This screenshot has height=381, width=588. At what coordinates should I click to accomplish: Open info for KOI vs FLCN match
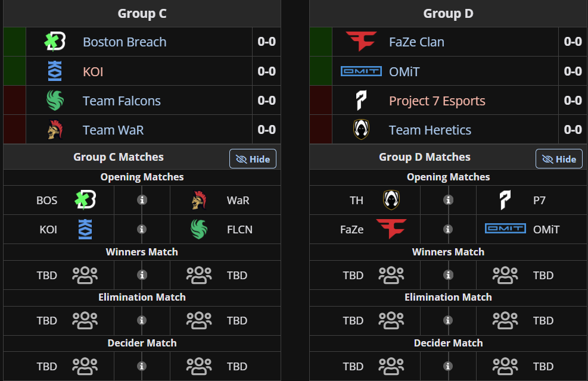pos(142,229)
